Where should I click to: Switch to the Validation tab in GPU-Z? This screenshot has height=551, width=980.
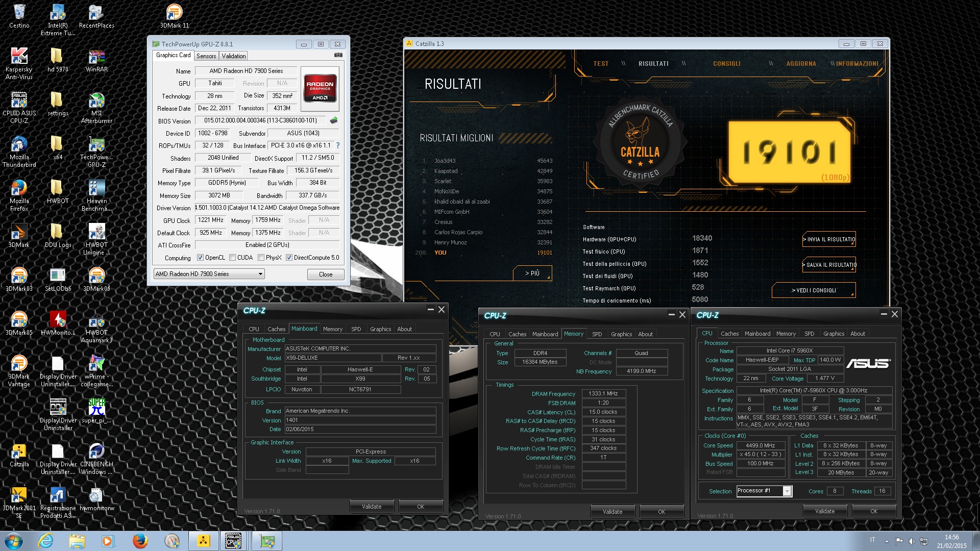[234, 56]
